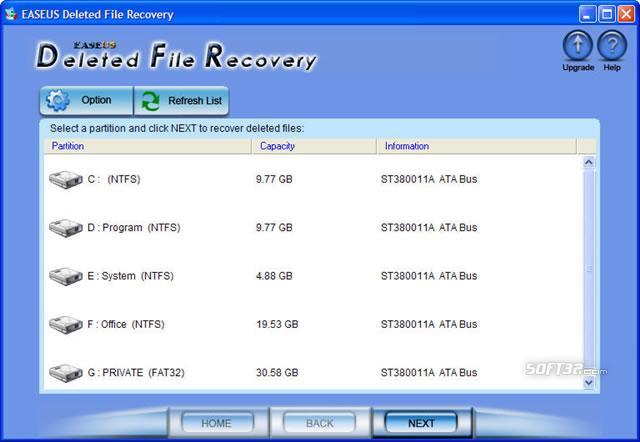Viewport: 640px width, 442px height.
Task: Select the 'G : PRIVATE (FAT32)' label
Action: coord(136,373)
